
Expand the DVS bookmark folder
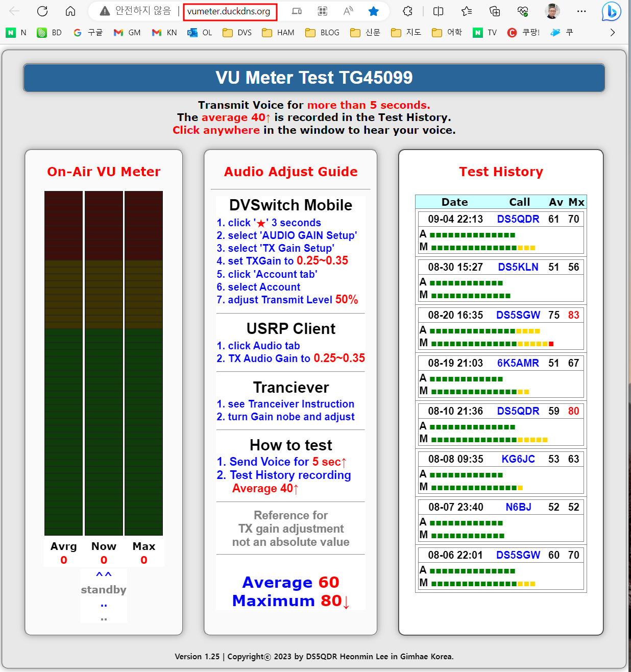click(x=237, y=33)
